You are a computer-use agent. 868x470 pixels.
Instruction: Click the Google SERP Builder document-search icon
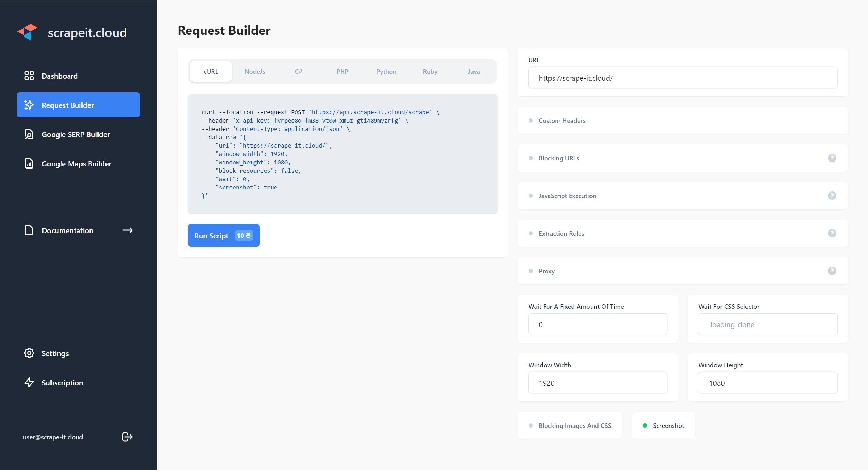tap(29, 134)
